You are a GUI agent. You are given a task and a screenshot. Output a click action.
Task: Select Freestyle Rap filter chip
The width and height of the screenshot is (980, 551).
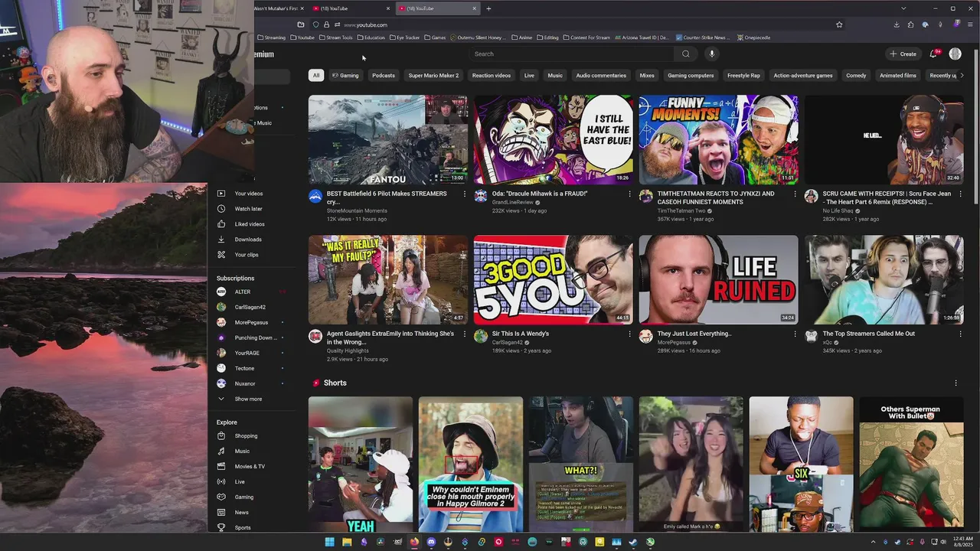click(743, 75)
